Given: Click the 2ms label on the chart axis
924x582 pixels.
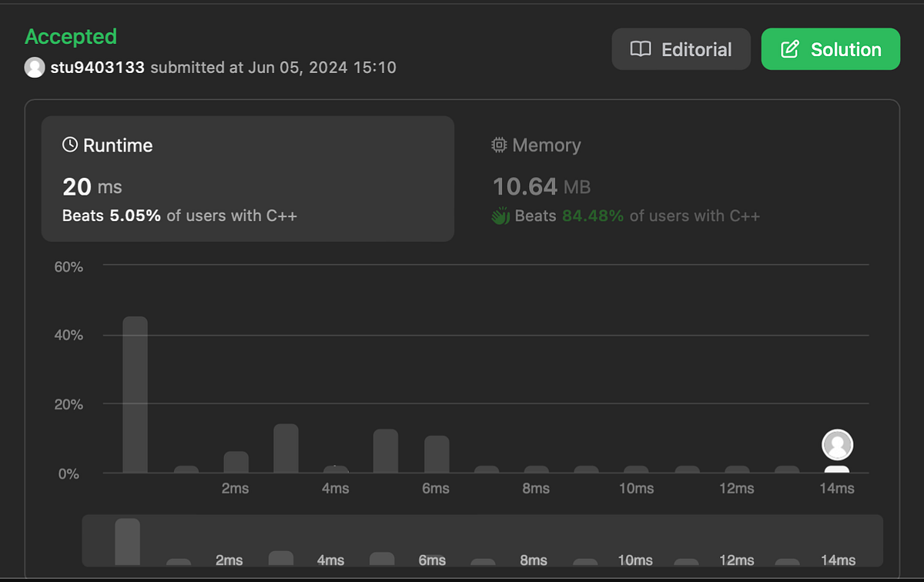Looking at the screenshot, I should point(235,488).
